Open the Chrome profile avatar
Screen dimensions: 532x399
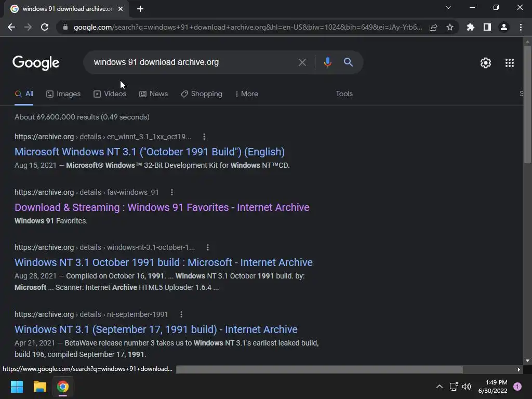pos(504,27)
